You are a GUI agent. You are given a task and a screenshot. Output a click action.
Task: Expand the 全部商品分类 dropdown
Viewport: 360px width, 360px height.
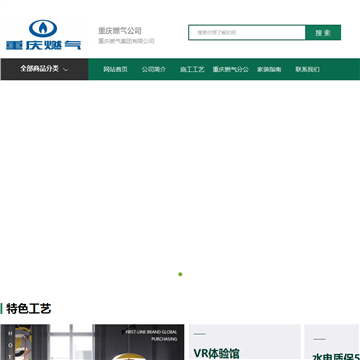click(x=44, y=69)
